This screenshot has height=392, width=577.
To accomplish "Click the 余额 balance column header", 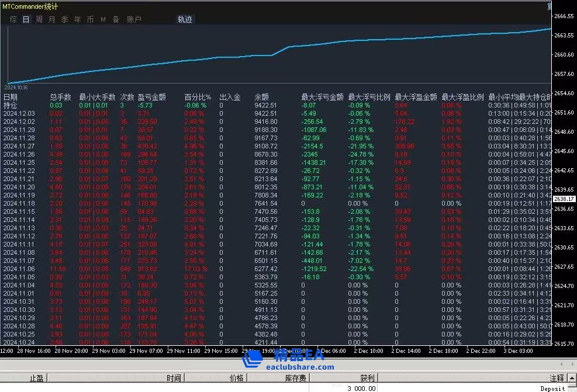I will click(x=261, y=97).
